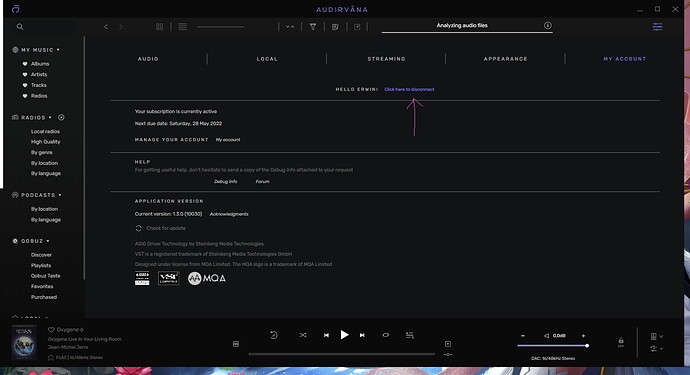Open the lower output device dropdown at bottom right
This screenshot has width=690, height=375.
657,348
